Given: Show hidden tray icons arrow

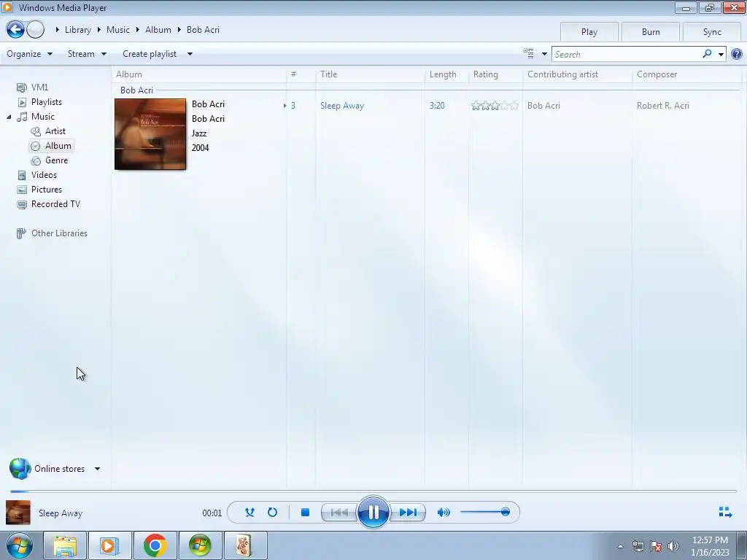Looking at the screenshot, I should point(620,546).
